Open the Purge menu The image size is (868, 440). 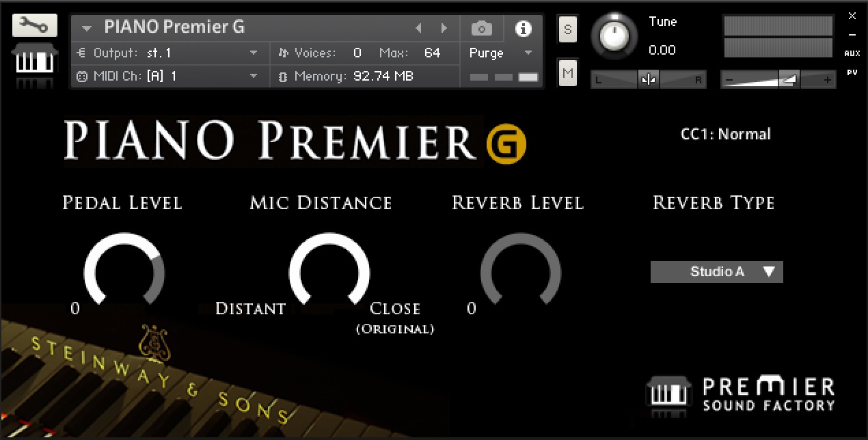coord(500,53)
